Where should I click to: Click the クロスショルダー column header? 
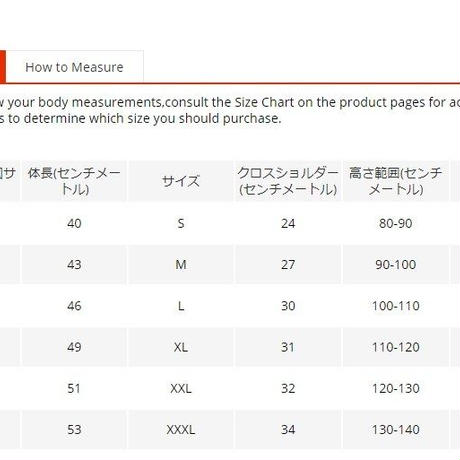pos(288,181)
